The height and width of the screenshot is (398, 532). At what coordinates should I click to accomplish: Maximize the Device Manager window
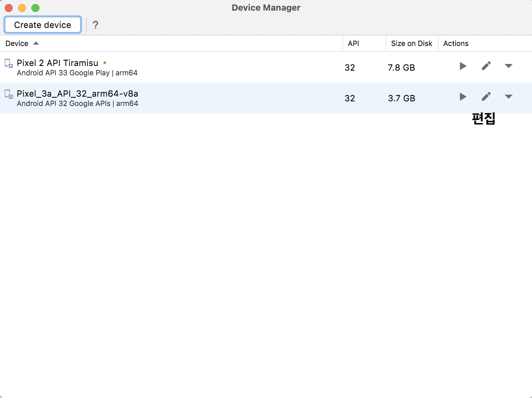point(35,8)
